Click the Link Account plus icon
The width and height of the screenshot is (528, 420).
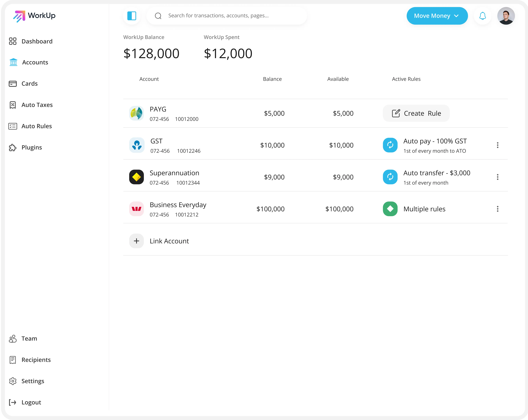click(136, 241)
